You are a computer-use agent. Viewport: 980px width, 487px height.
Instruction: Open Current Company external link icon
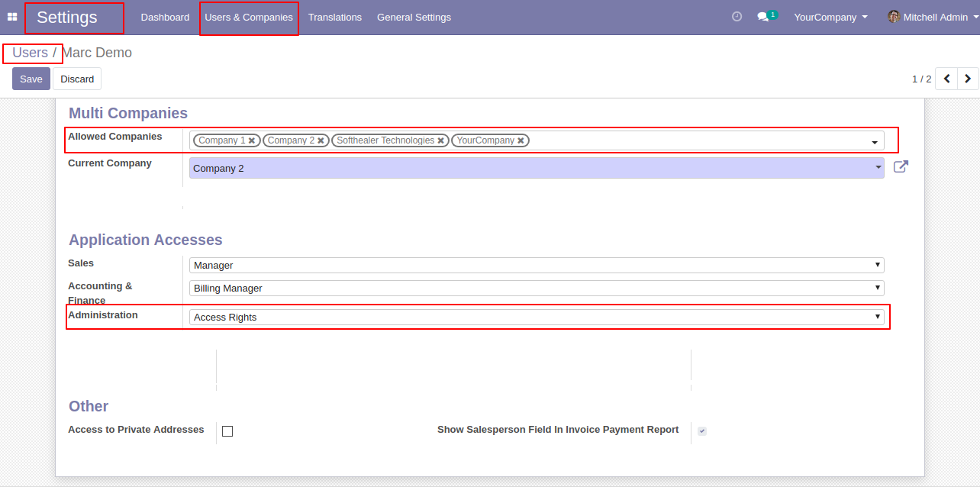(901, 166)
